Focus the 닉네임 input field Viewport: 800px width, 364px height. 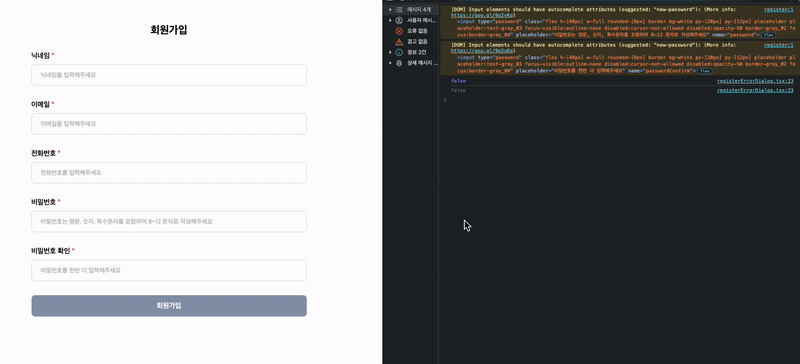[x=169, y=75]
